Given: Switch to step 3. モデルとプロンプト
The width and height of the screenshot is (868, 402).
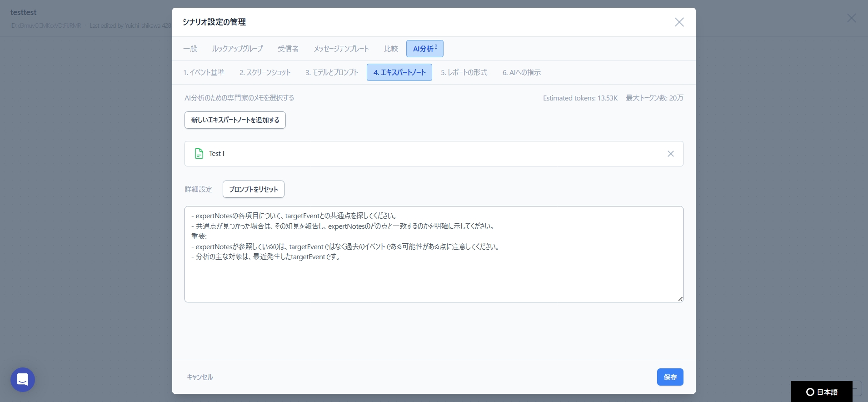Looking at the screenshot, I should pos(332,72).
